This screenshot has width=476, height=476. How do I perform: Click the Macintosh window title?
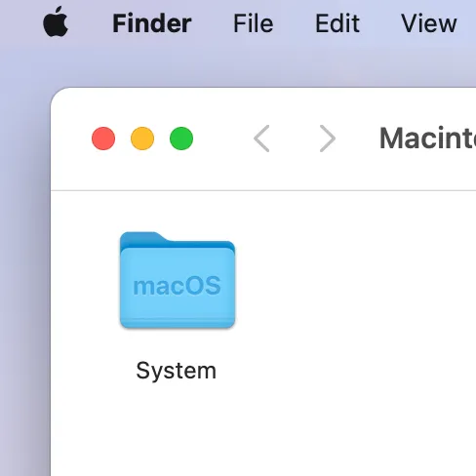(x=427, y=139)
